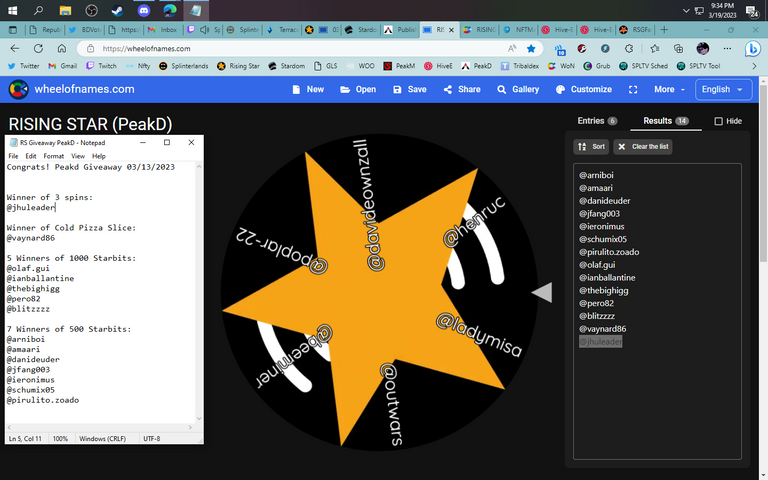Open Steam from the taskbar
Image resolution: width=768 pixels, height=480 pixels.
[118, 10]
